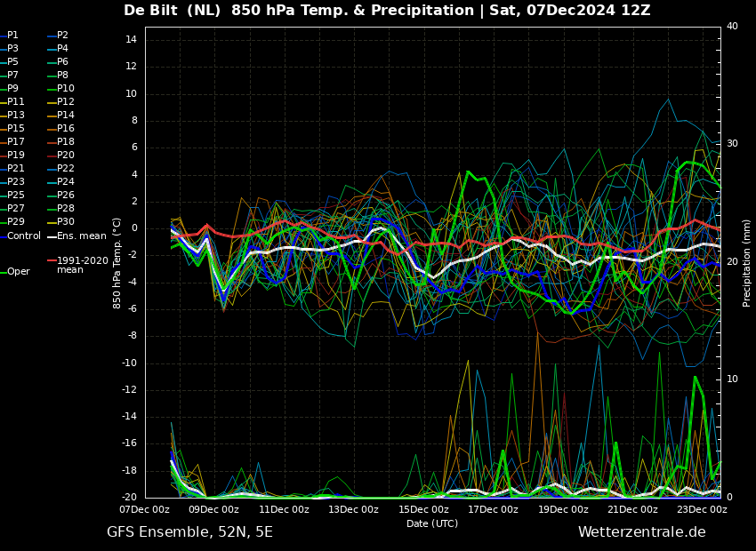
Task: Select the Control run legend entry
Action: coord(23,236)
